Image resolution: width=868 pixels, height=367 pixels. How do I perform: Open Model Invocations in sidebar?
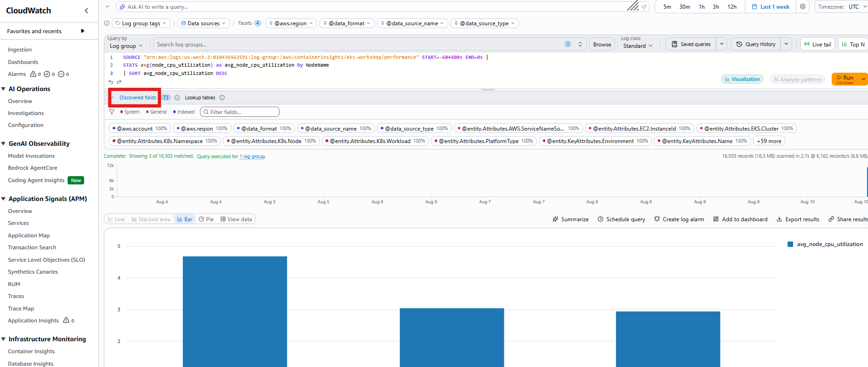[x=31, y=156]
